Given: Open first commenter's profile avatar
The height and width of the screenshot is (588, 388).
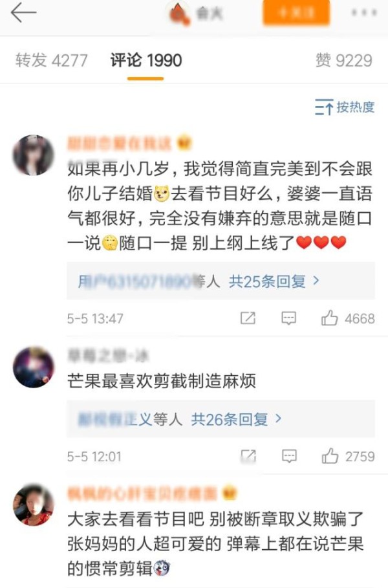Looking at the screenshot, I should tap(34, 155).
